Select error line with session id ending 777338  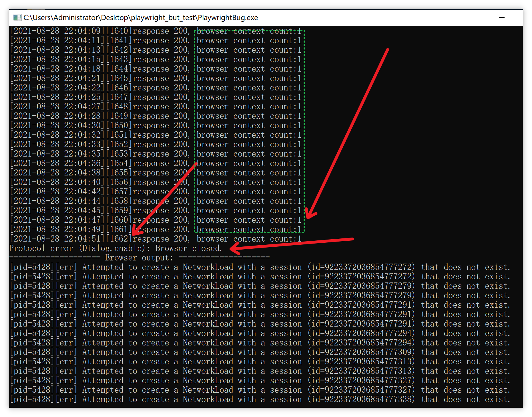pyautogui.click(x=260, y=399)
